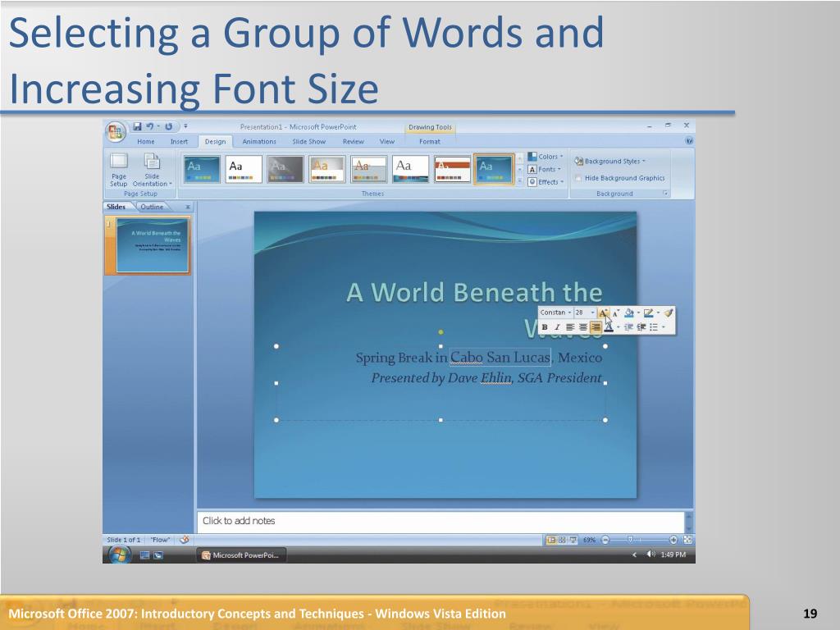Click the Slide Orientation button
Screen dimensions: 840x630
pyautogui.click(x=152, y=169)
